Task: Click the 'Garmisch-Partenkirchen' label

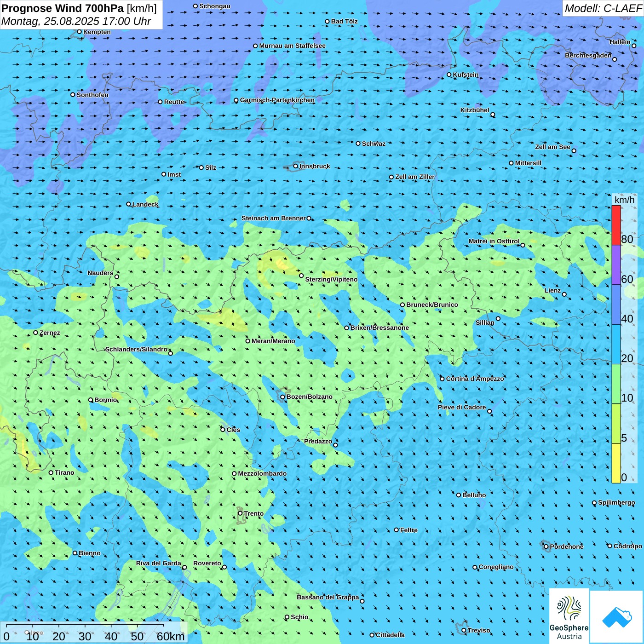Action: pyautogui.click(x=277, y=100)
